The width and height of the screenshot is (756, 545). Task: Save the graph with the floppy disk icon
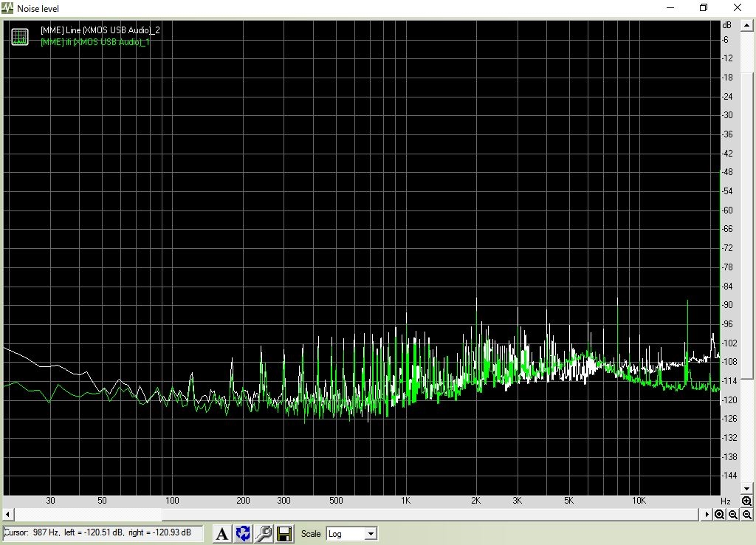[284, 533]
